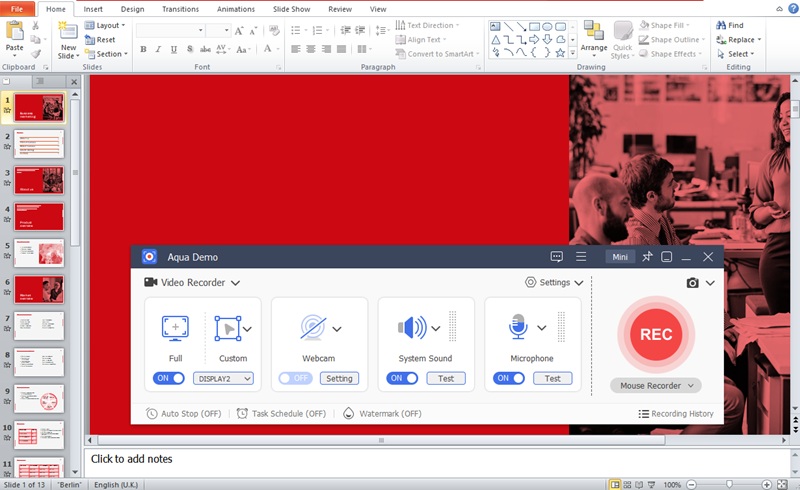The image size is (800, 490).
Task: Apply Italic formatting in Font group
Action: coord(158,49)
